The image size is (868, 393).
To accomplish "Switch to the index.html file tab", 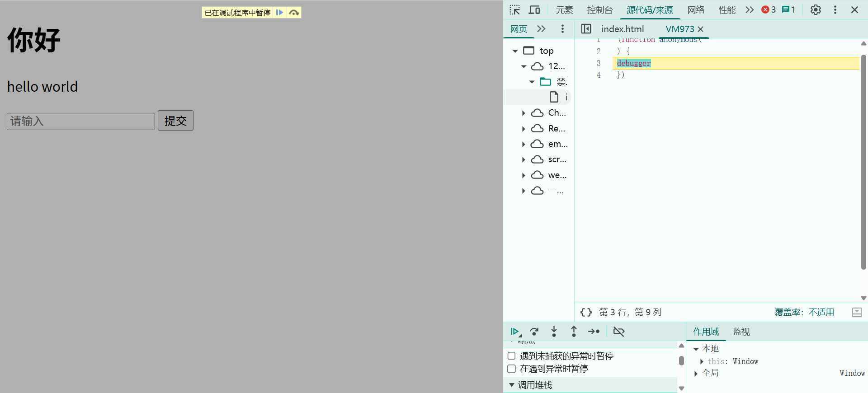I will (623, 29).
